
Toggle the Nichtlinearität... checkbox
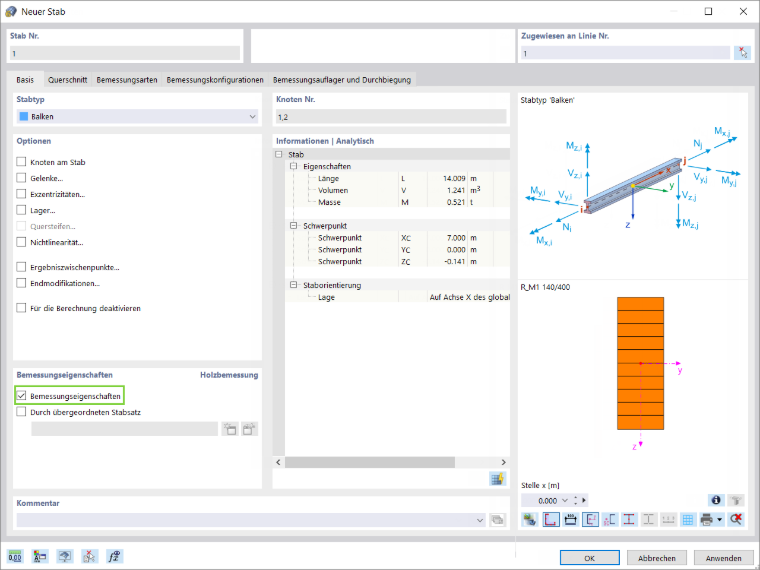click(21, 242)
